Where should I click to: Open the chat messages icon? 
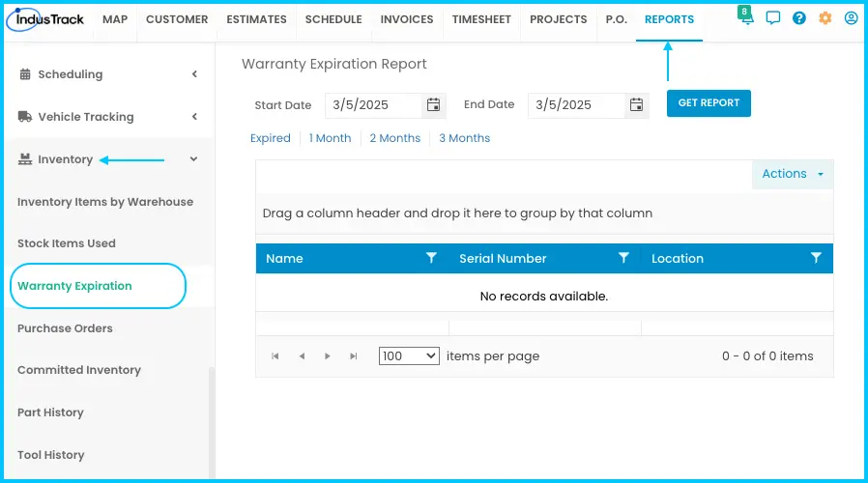[x=772, y=18]
